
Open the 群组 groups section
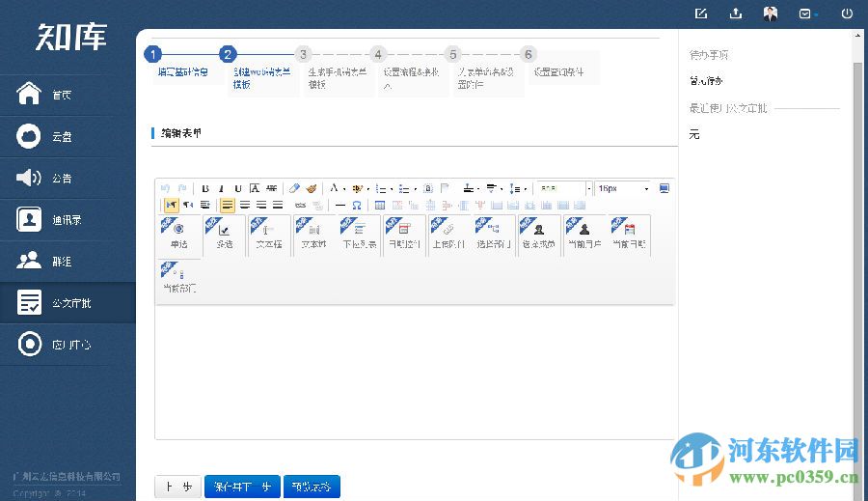(68, 261)
